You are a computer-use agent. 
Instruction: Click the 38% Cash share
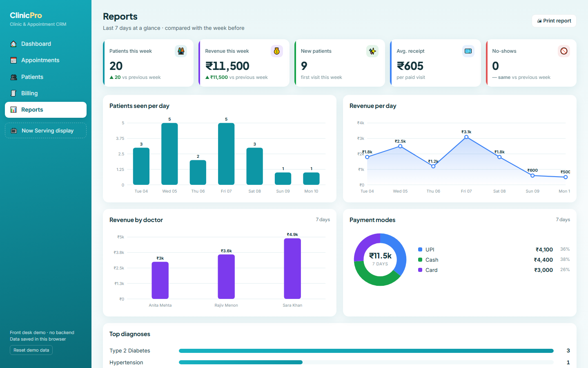(565, 259)
